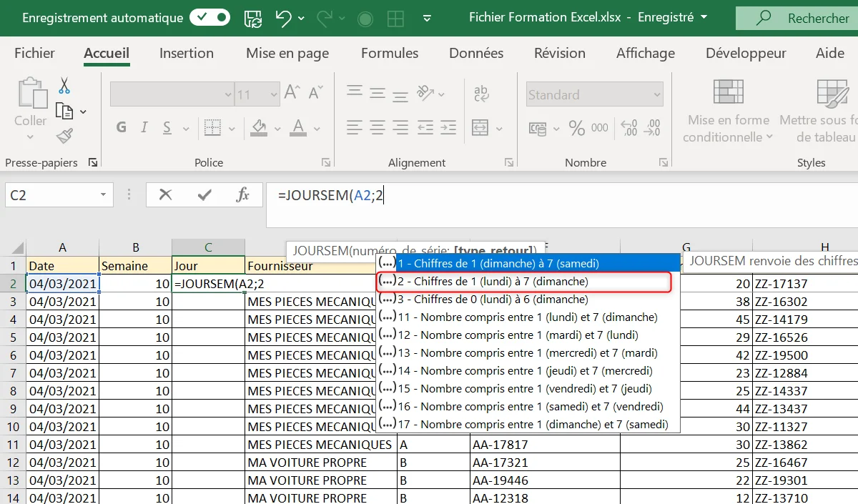Click the Borders icon
Viewport: 858px width, 504px height.
tap(211, 127)
